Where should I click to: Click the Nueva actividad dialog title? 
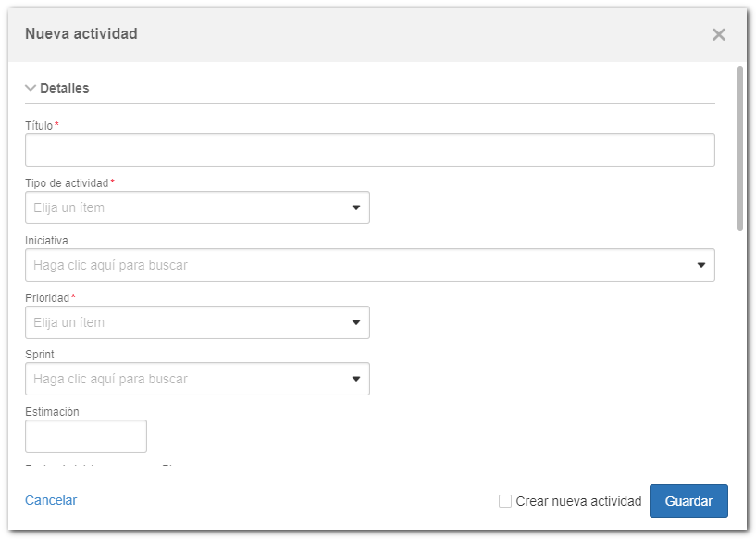point(81,33)
